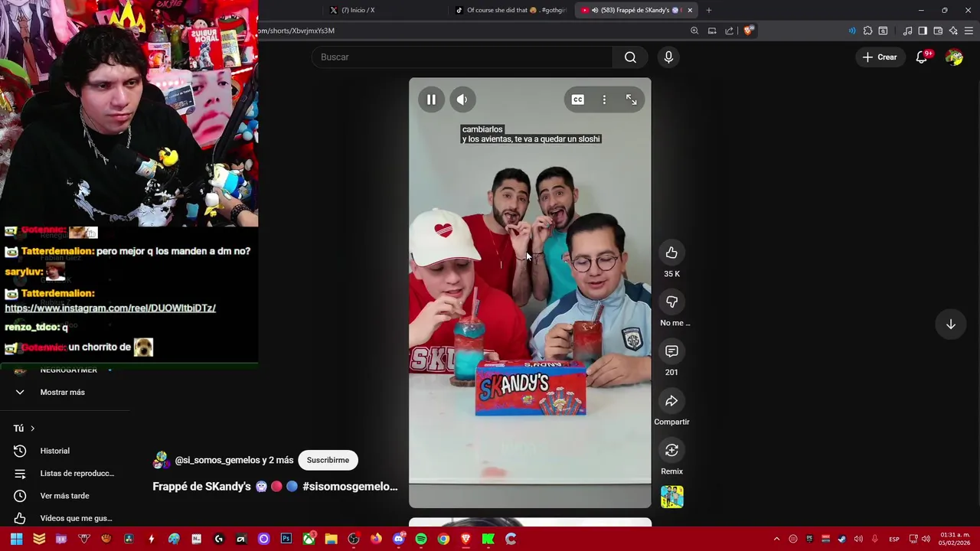Open Discord from the taskbar
The width and height of the screenshot is (980, 551).
[398, 539]
